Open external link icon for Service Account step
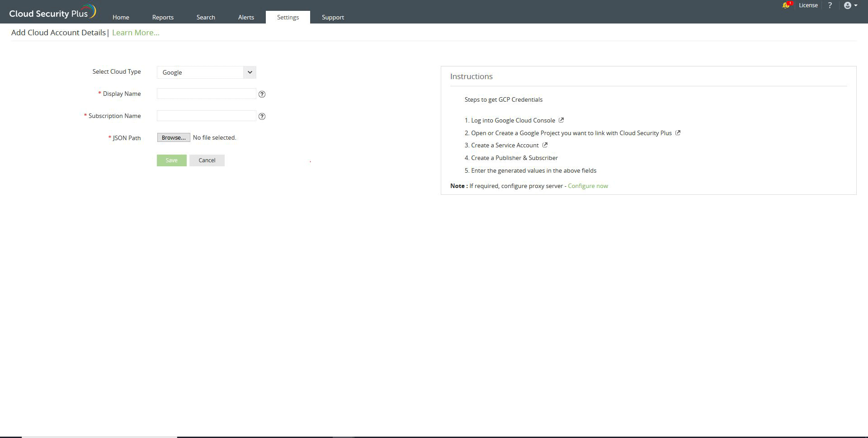Screen dimensions: 868x438 point(545,145)
